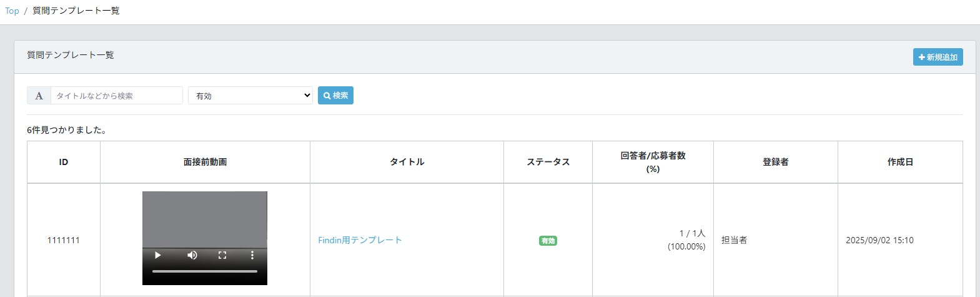Click the タイトル column header

pyautogui.click(x=407, y=162)
